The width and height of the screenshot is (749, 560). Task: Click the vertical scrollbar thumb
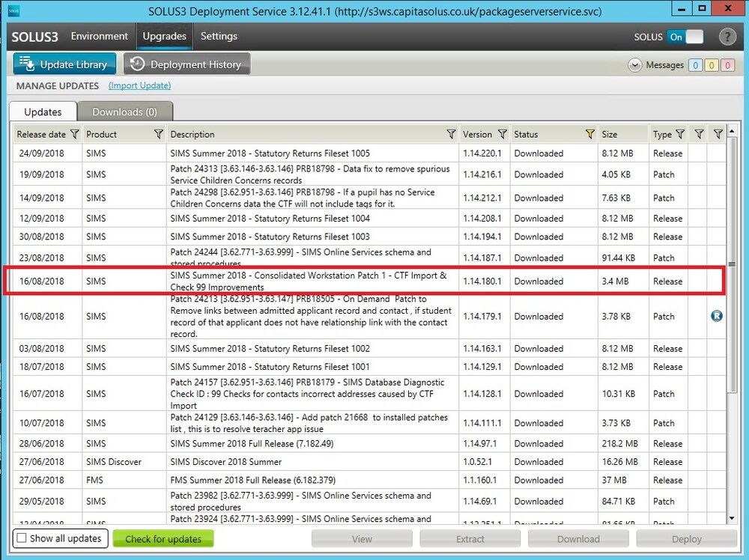(732, 264)
